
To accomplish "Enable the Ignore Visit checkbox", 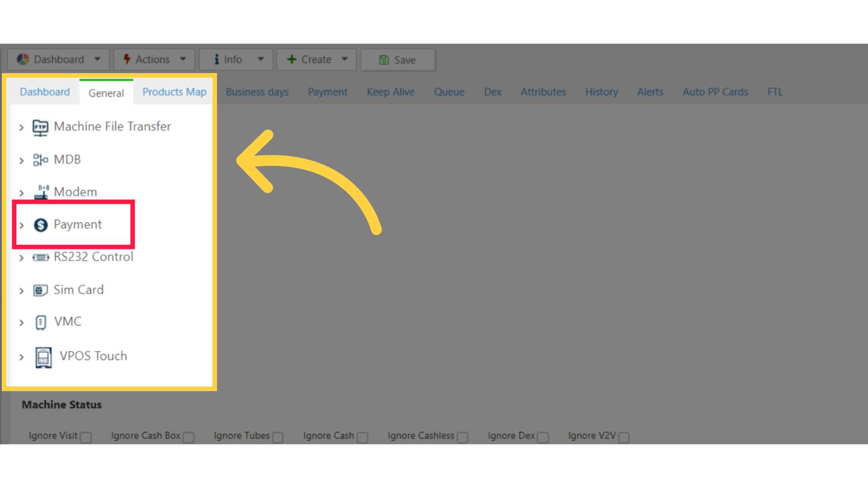I will click(x=86, y=437).
